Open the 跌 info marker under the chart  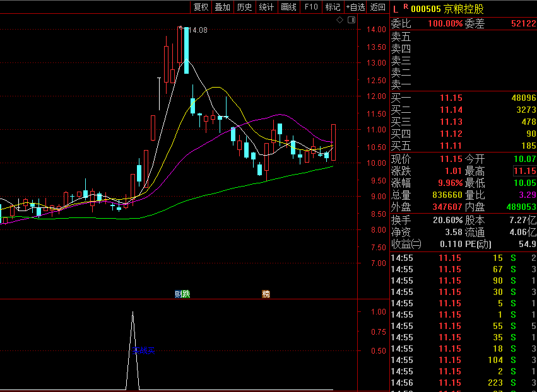click(x=186, y=294)
